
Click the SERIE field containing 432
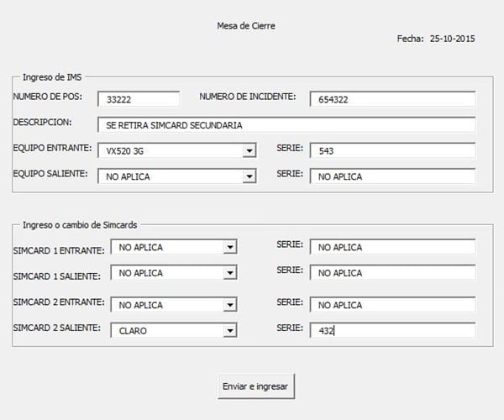coord(391,331)
